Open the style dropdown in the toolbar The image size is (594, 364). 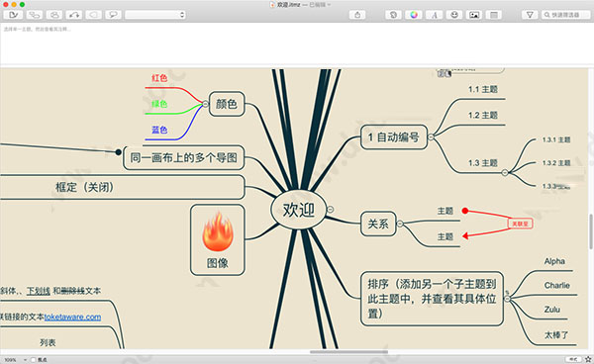pos(155,15)
